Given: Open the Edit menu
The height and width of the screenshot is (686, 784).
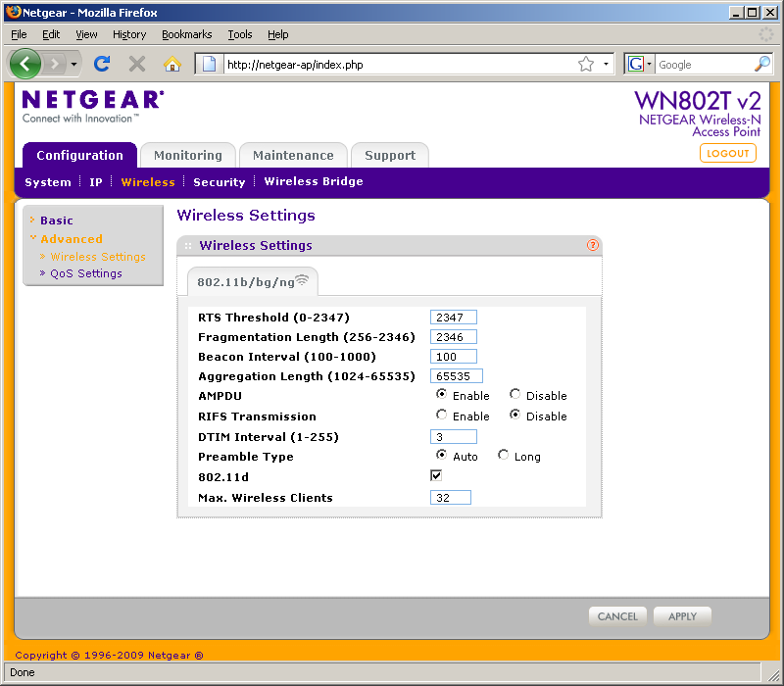Looking at the screenshot, I should (51, 34).
